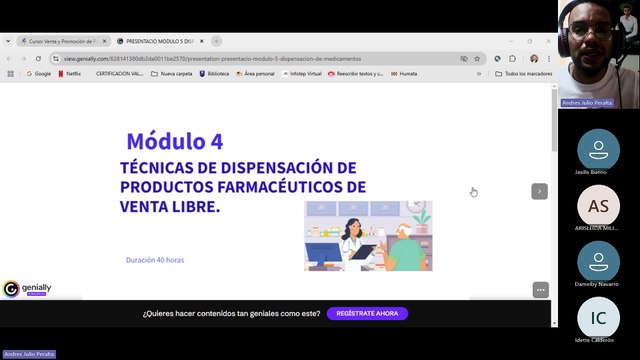Screen dimensions: 640x360
Task: Close the PRESENTACIO MODULO 5 tab
Action: [202, 41]
